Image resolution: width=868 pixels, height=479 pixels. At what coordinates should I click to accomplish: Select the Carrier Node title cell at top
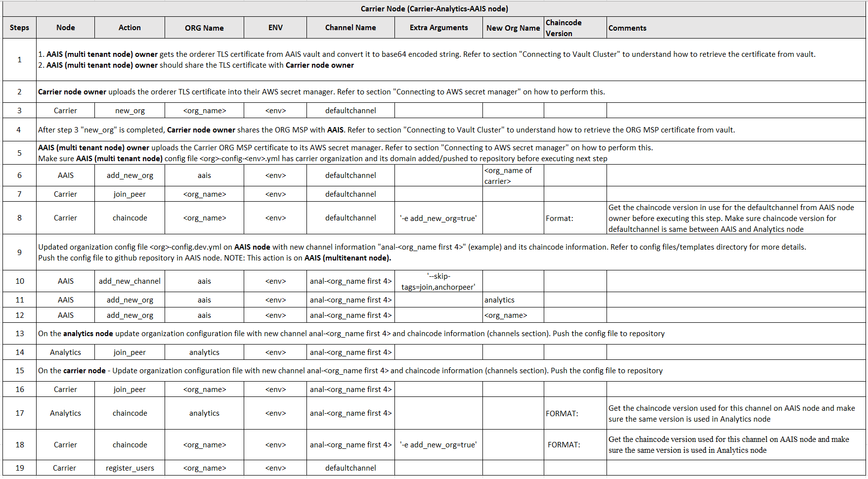pos(434,9)
